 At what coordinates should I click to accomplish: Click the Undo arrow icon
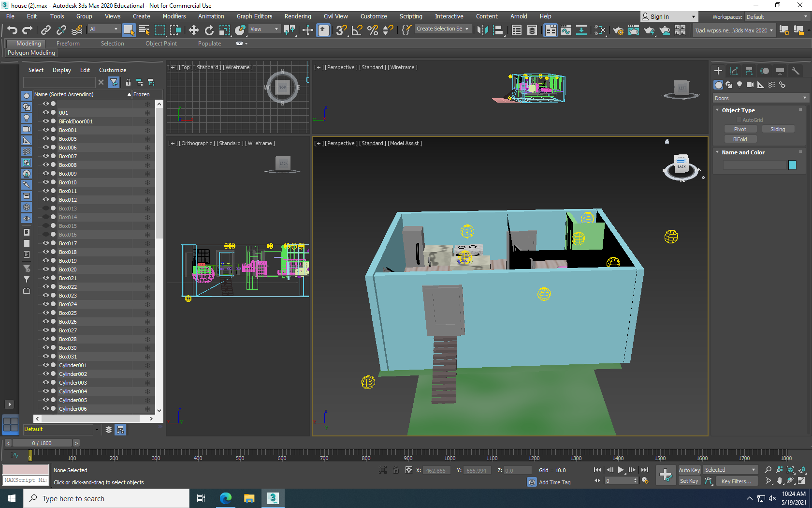click(12, 30)
